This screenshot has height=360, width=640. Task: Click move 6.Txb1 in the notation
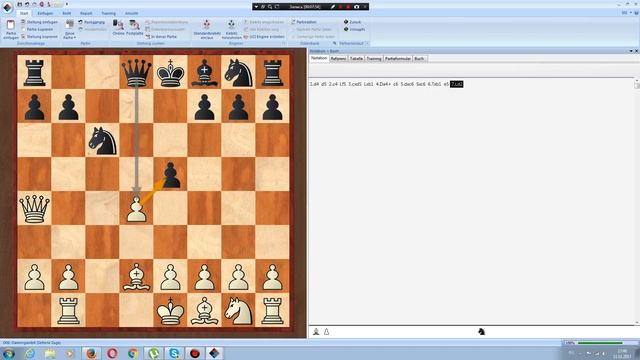point(435,84)
